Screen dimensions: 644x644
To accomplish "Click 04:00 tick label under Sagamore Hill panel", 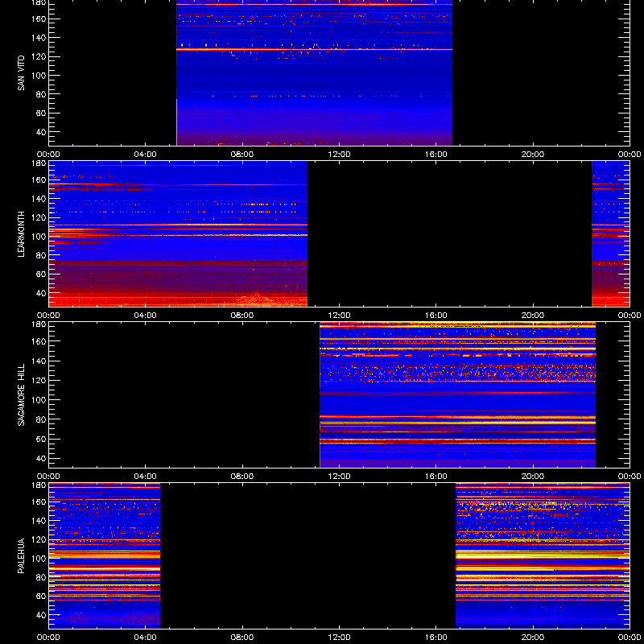I will coord(146,477).
